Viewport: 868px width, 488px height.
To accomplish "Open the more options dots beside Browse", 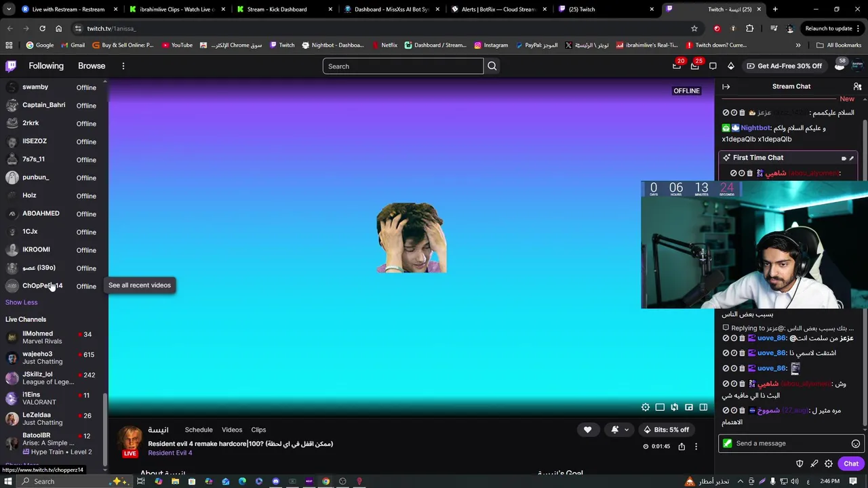I will pyautogui.click(x=123, y=66).
